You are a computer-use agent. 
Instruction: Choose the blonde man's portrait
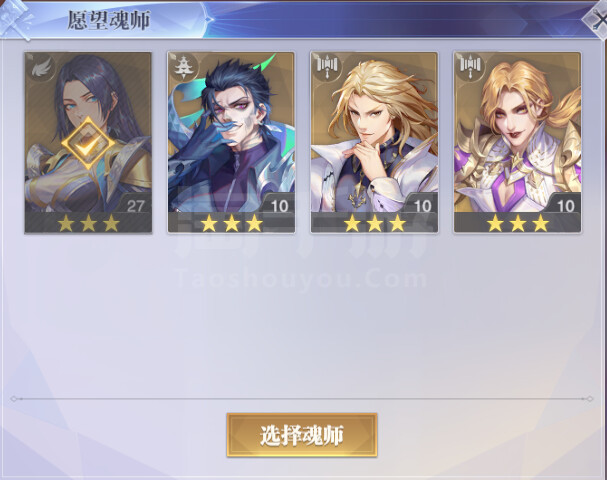[x=374, y=133]
